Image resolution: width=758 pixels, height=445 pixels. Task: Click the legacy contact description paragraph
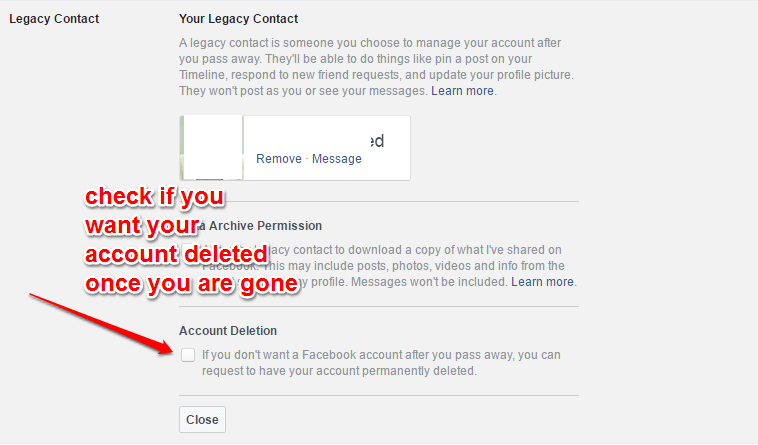(376, 67)
